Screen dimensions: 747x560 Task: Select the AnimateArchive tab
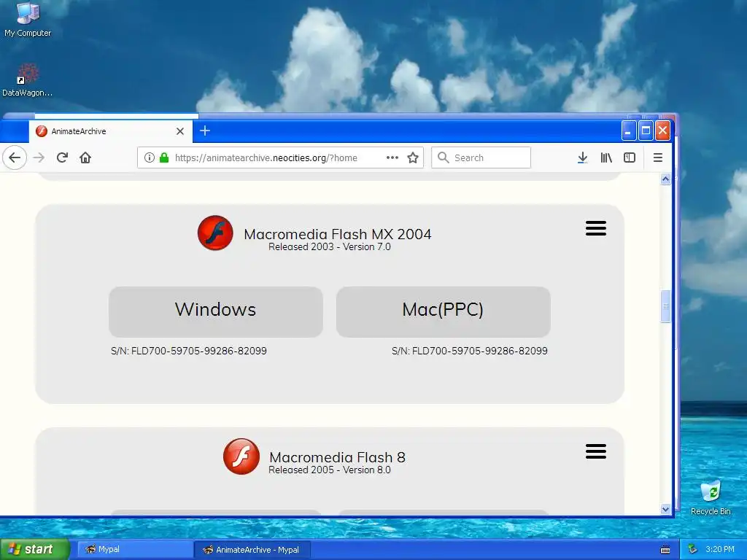click(111, 131)
